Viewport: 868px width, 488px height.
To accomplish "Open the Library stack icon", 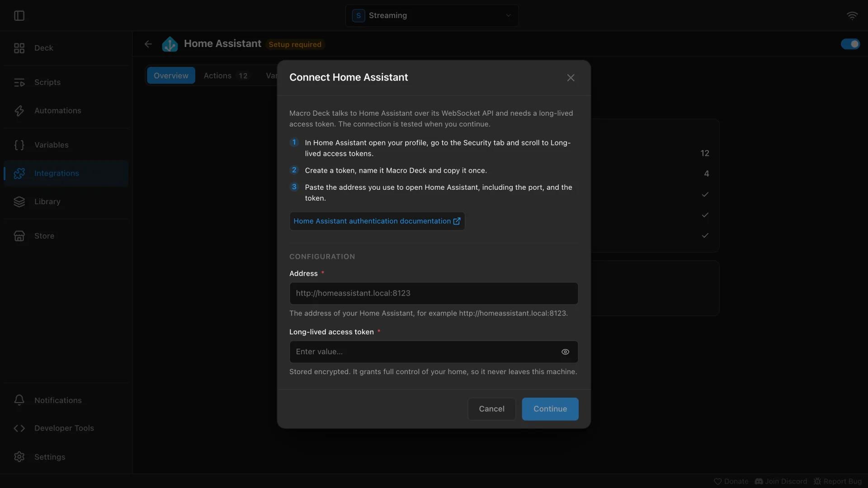I will pos(19,202).
